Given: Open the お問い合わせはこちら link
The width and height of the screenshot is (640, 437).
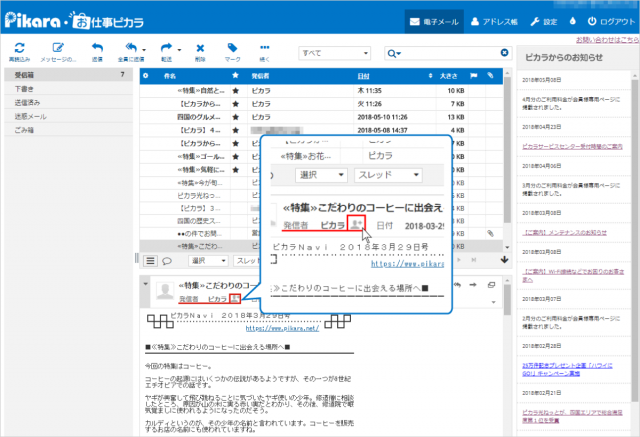Looking at the screenshot, I should [x=603, y=41].
